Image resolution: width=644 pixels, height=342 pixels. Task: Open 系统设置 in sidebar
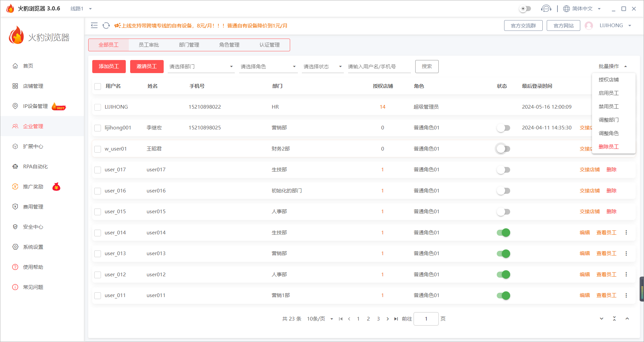click(42, 247)
